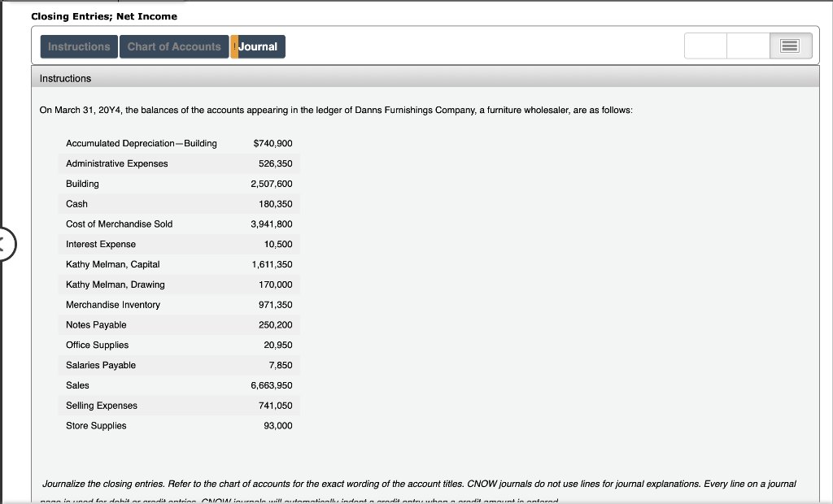Select the Cost of Merchandise Sold row

[179, 224]
